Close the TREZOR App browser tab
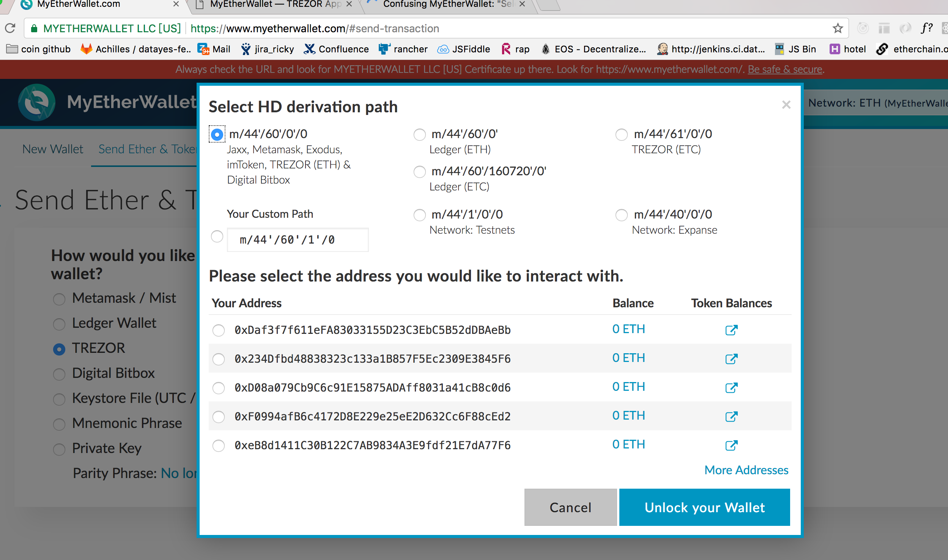The height and width of the screenshot is (560, 948). pyautogui.click(x=349, y=4)
